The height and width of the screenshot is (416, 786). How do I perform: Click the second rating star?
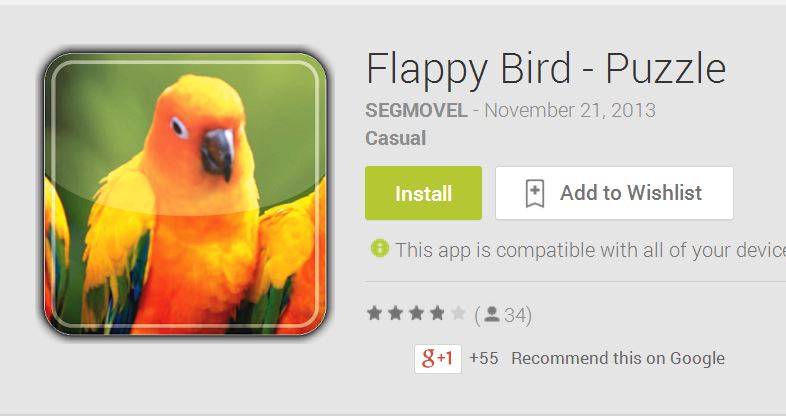coord(396,313)
